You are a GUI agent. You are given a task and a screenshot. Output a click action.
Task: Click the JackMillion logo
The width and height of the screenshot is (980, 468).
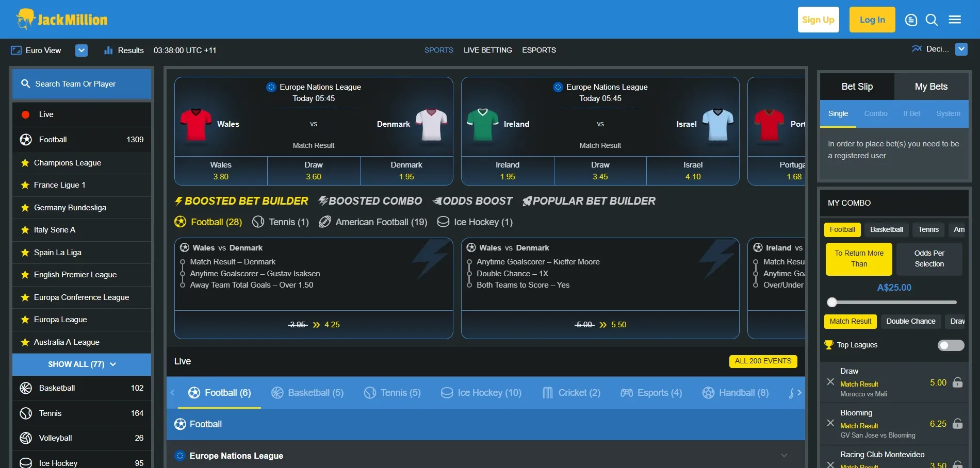coord(61,20)
